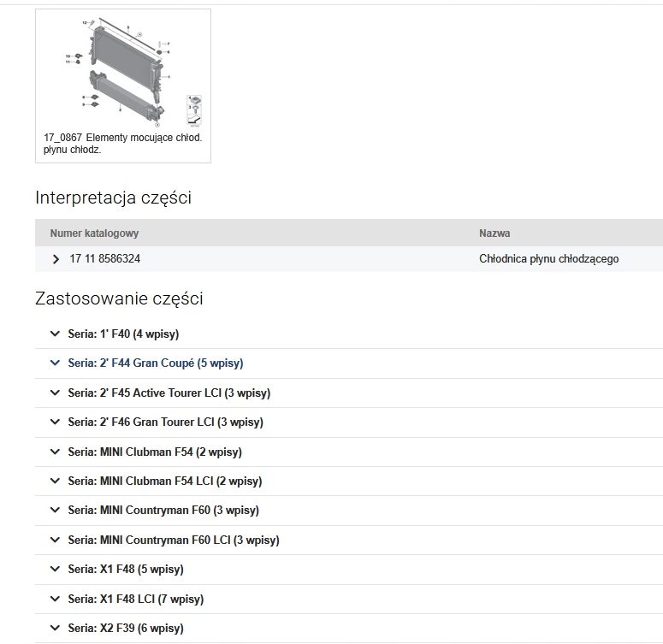The width and height of the screenshot is (663, 644).
Task: Click the Nazwa column header
Action: (x=494, y=233)
